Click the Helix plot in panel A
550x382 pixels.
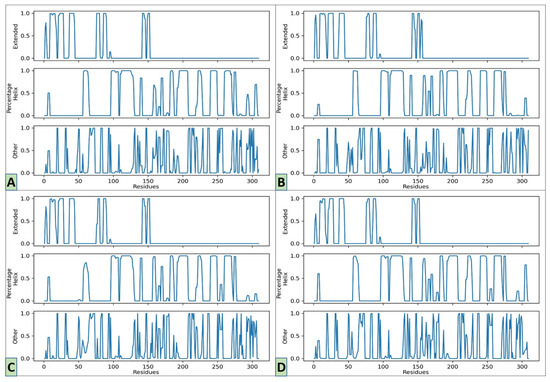151,93
